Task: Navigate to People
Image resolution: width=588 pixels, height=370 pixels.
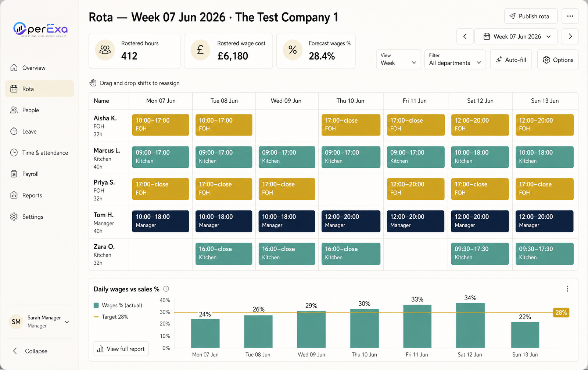Action: click(x=39, y=110)
